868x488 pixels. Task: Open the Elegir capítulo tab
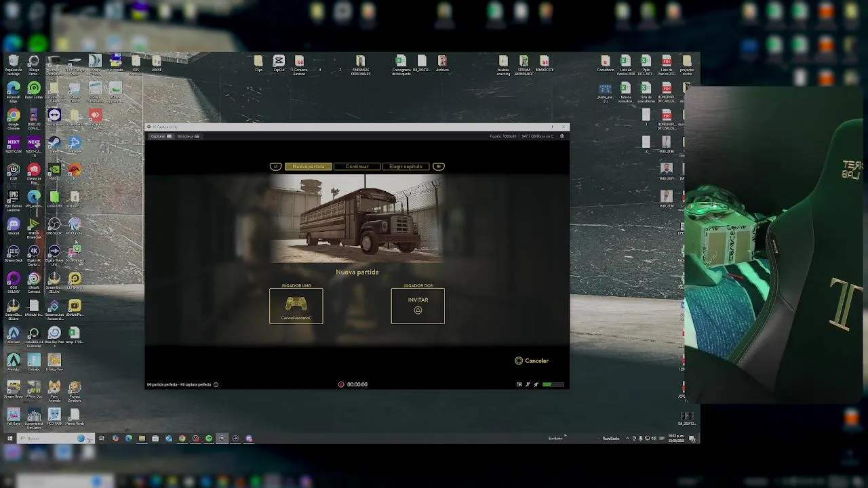tap(406, 166)
